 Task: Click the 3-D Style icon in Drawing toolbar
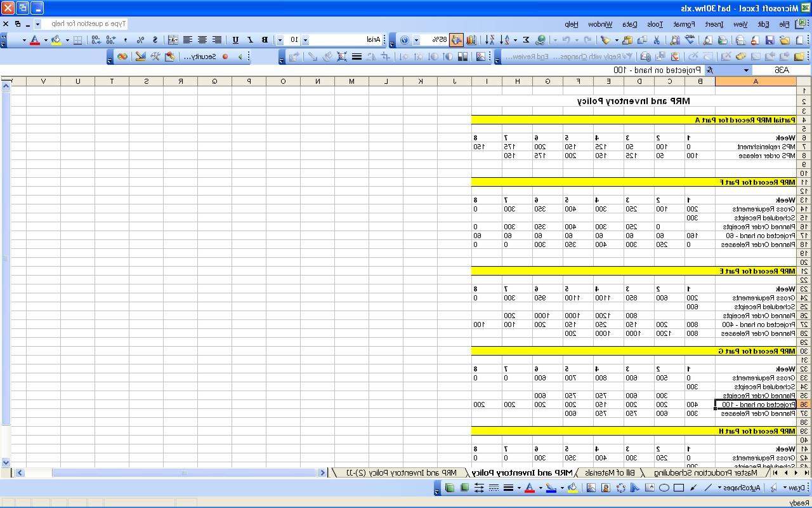pyautogui.click(x=450, y=488)
